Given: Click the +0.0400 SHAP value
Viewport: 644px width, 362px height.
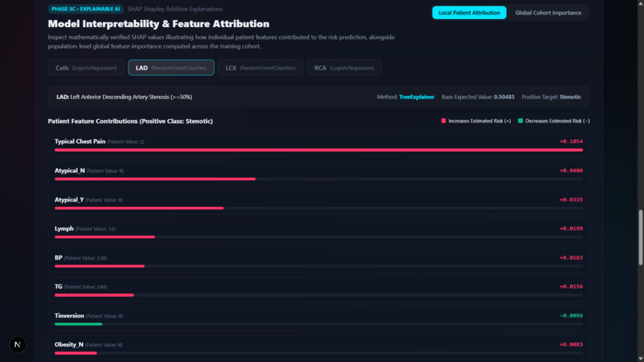Looking at the screenshot, I should click(571, 170).
